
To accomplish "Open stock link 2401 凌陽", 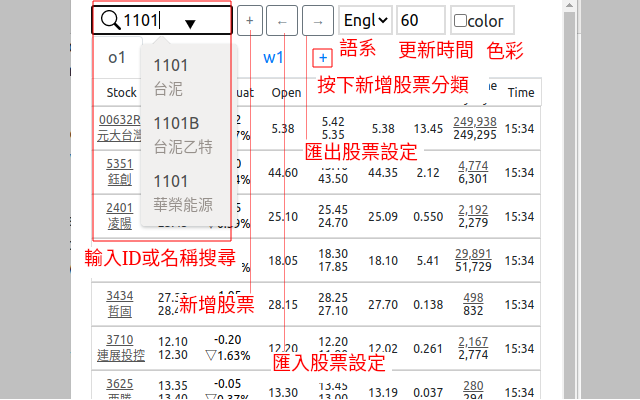I will click(x=120, y=216).
